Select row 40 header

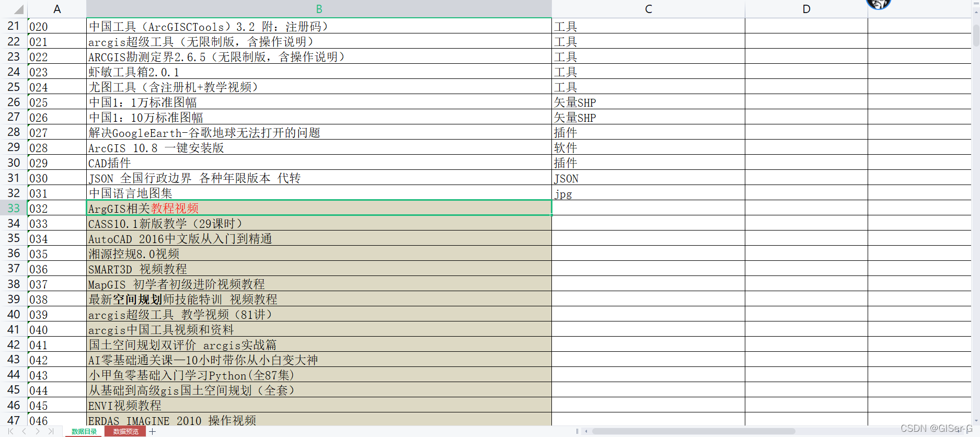[x=14, y=314]
